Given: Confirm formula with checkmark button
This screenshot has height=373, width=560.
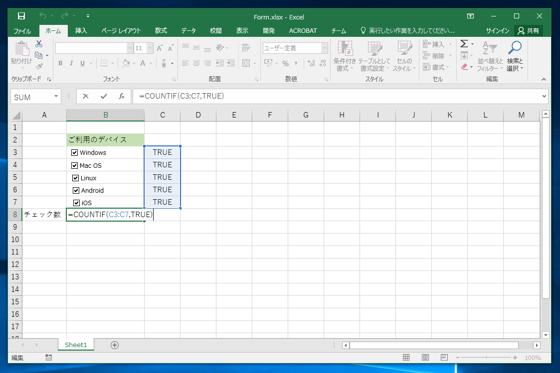Looking at the screenshot, I should 104,96.
